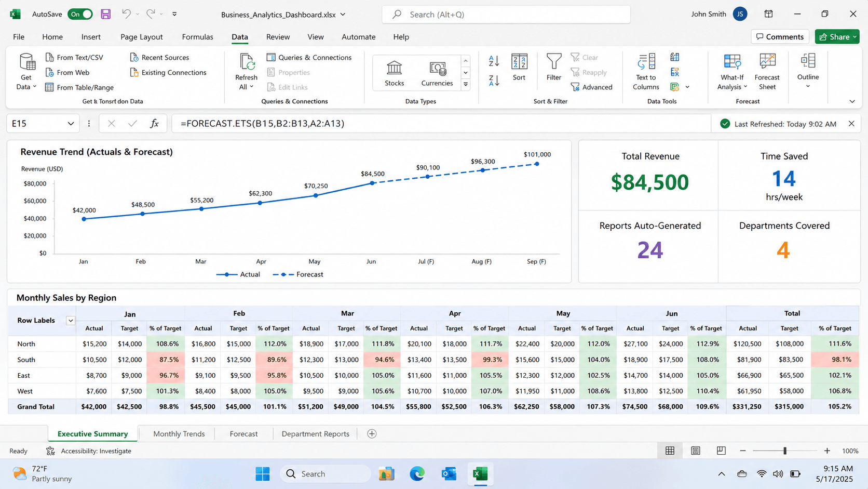Open the Comments pane
Image resolution: width=868 pixels, height=489 pixels.
(780, 36)
